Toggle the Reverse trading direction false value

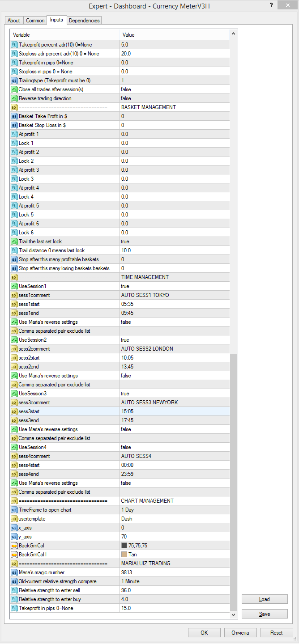coord(174,98)
